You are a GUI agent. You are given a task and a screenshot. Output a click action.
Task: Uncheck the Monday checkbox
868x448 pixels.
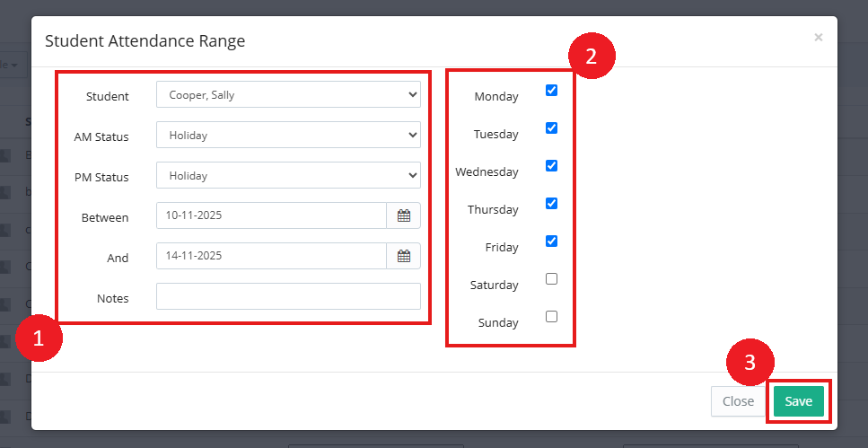tap(551, 91)
